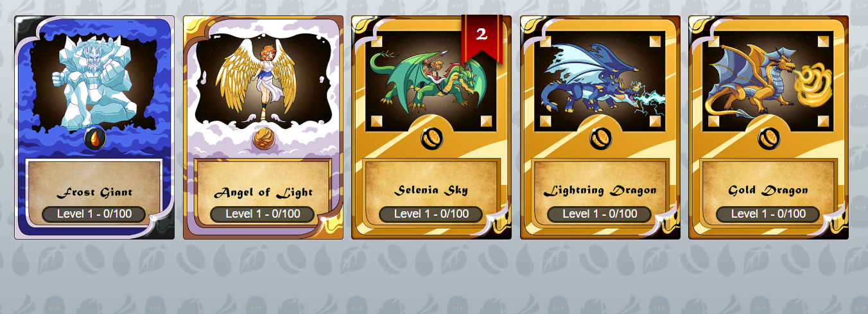868x314 pixels.
Task: Open the Lightning Dragon card artwork
Action: 600,80
